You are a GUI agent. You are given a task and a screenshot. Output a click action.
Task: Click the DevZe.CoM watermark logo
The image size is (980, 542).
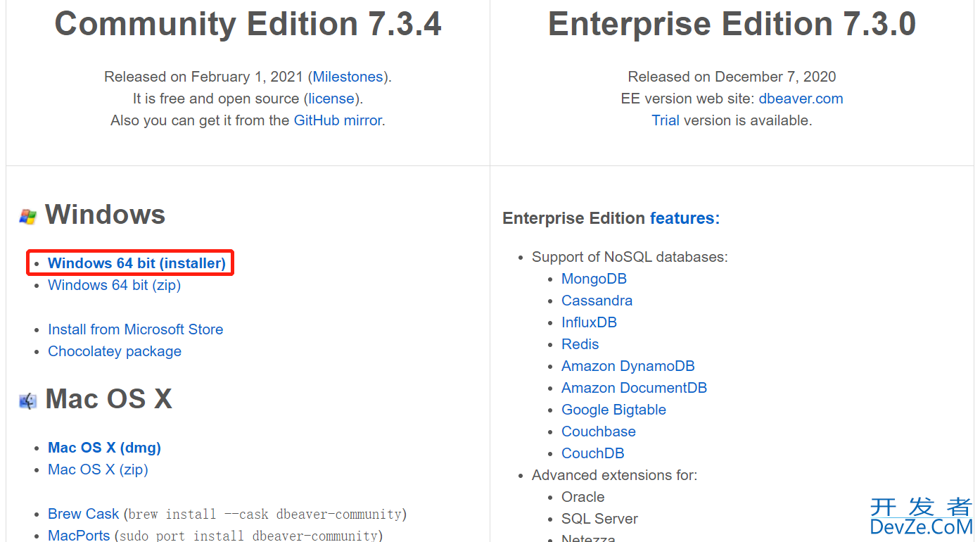click(922, 517)
